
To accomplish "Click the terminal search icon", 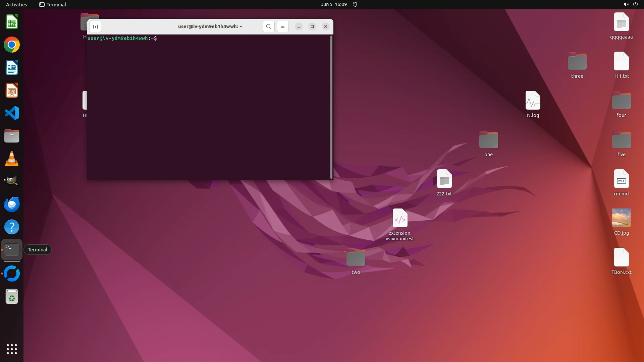I will [x=268, y=26].
